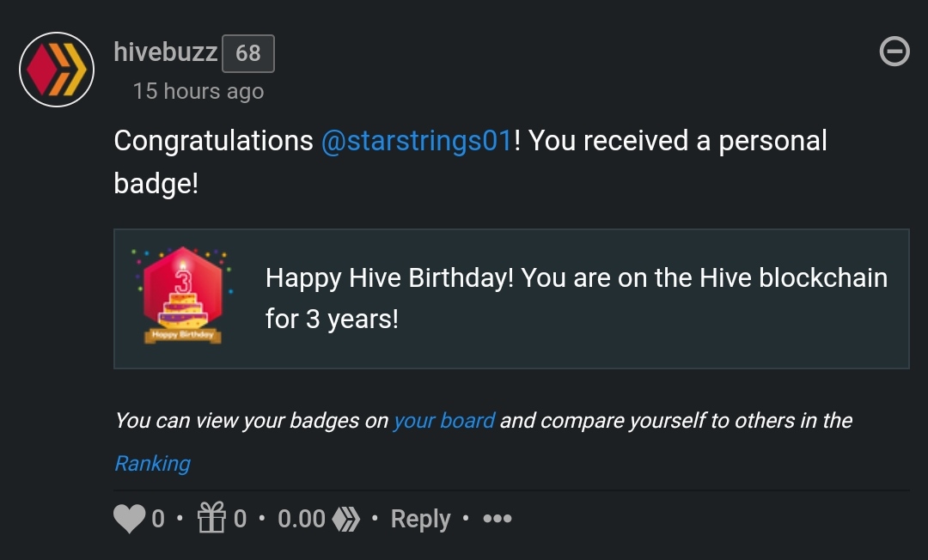
Task: Open the hivebuzz username link
Action: click(166, 52)
